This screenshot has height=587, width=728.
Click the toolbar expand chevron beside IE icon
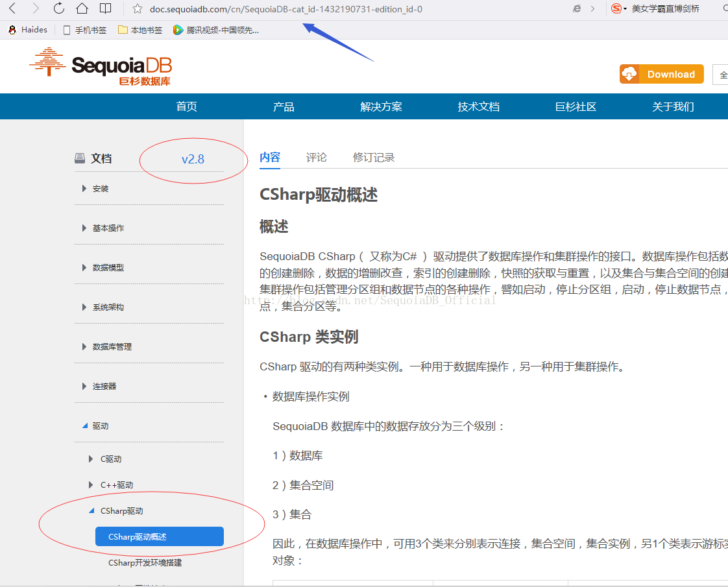pos(592,8)
